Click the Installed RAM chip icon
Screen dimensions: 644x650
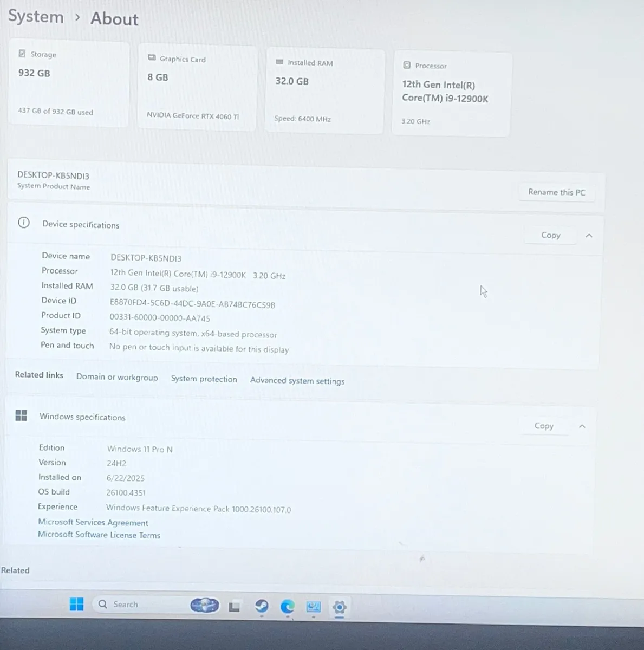tap(279, 62)
